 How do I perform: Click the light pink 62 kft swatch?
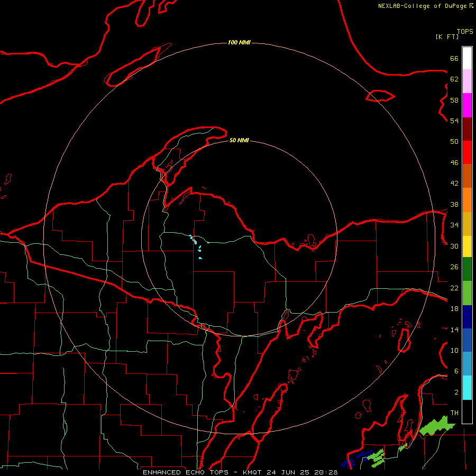click(x=467, y=81)
